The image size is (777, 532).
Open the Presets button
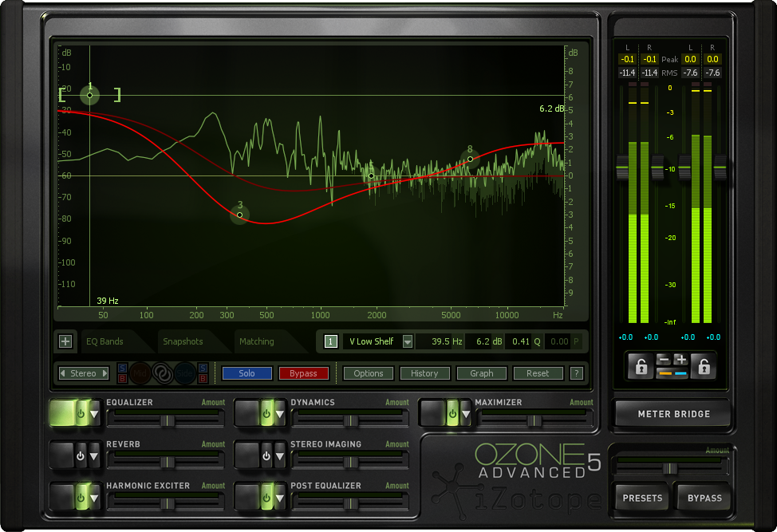point(642,498)
